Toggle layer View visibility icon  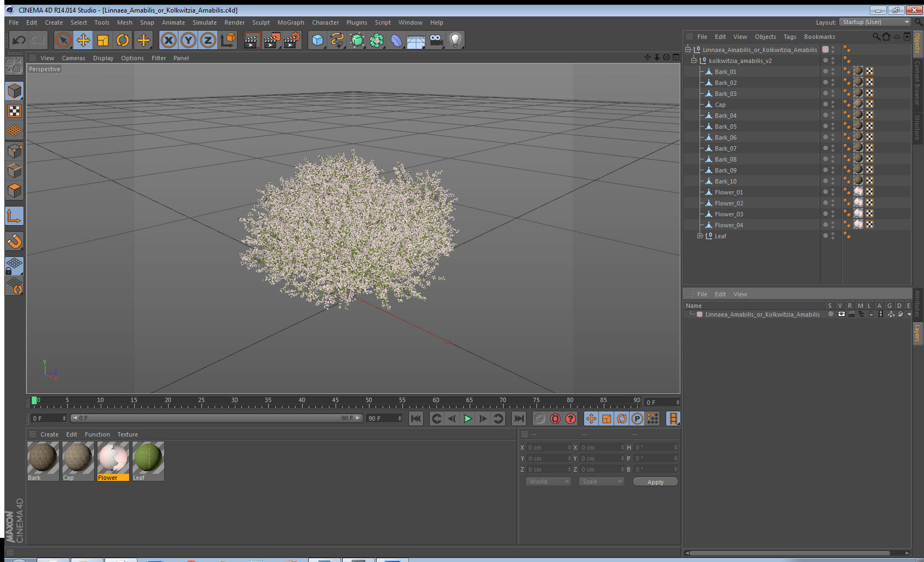click(x=841, y=314)
